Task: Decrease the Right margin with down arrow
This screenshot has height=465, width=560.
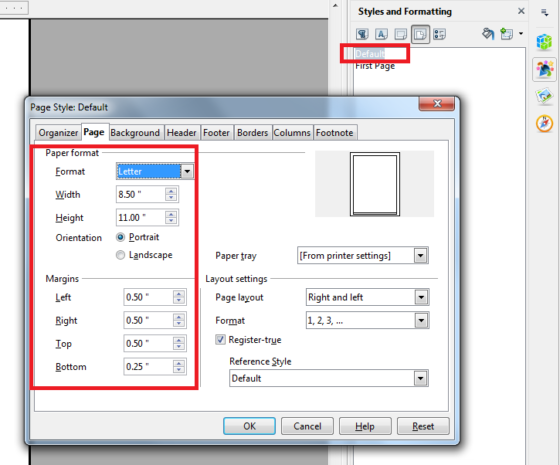Action: (179, 324)
